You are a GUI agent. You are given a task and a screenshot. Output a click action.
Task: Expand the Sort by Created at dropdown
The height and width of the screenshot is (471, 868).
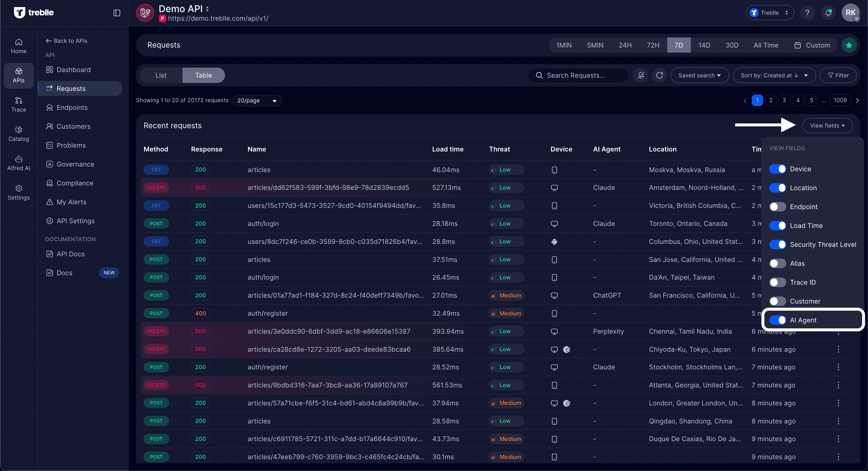pyautogui.click(x=774, y=75)
